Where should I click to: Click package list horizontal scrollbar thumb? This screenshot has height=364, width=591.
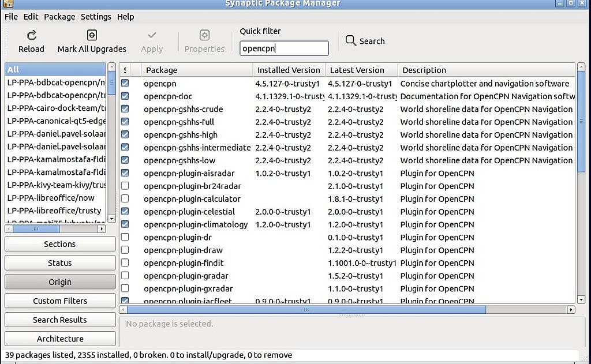pos(306,309)
